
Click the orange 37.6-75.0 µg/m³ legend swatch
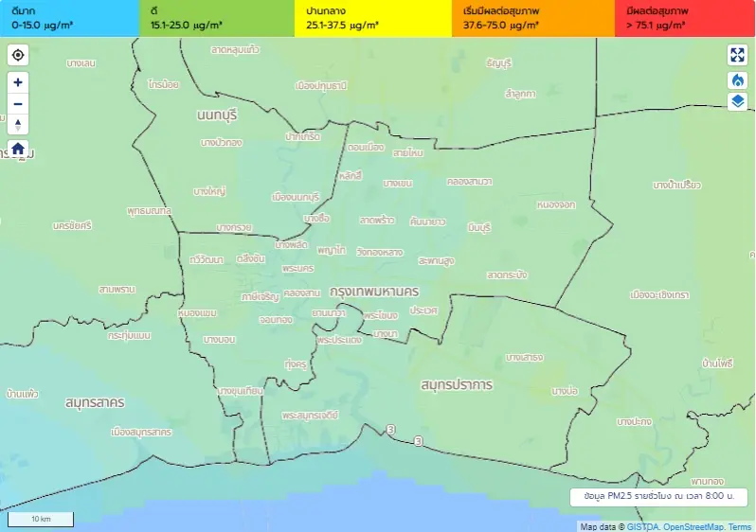pyautogui.click(x=533, y=18)
